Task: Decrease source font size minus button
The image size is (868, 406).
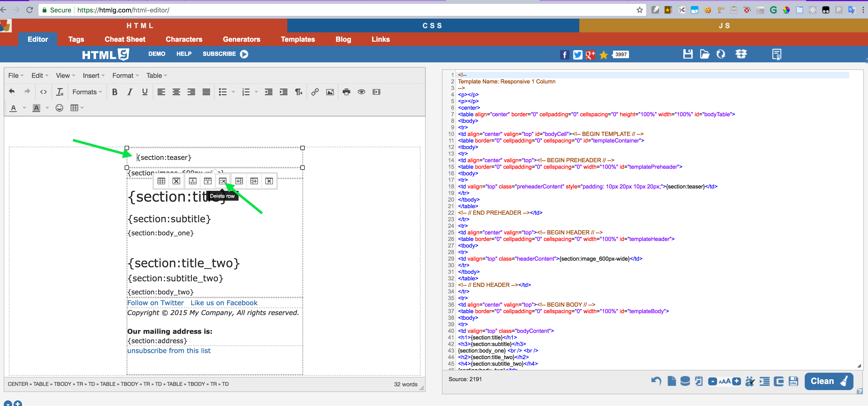Action: [x=712, y=381]
